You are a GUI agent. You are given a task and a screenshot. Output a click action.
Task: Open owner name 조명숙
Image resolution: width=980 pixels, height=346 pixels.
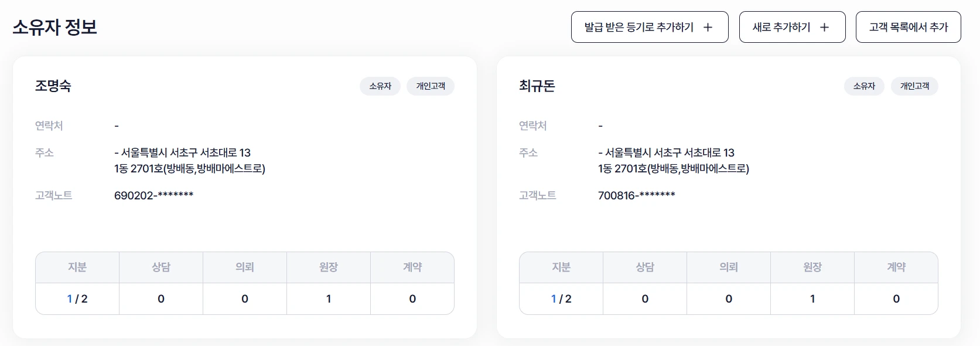[53, 86]
